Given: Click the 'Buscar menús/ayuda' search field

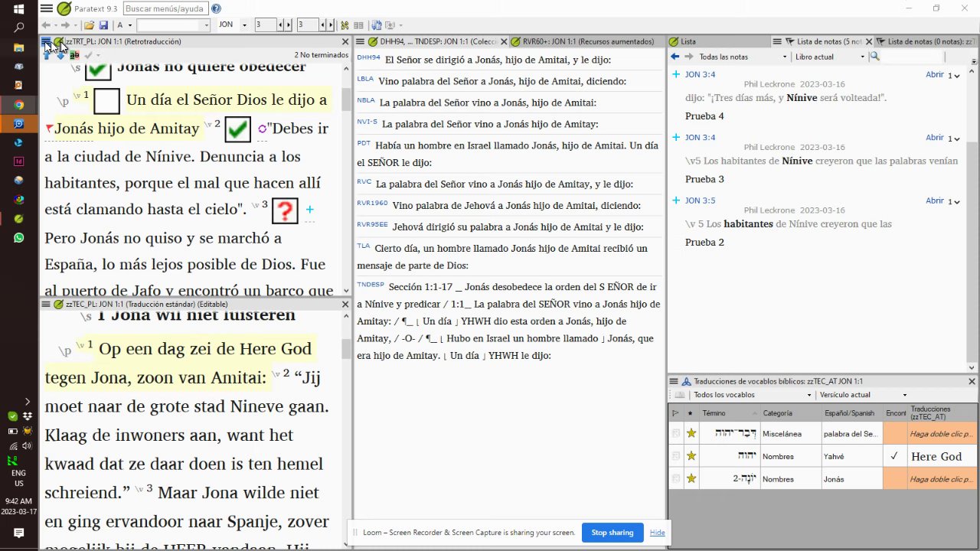Looking at the screenshot, I should coord(165,9).
